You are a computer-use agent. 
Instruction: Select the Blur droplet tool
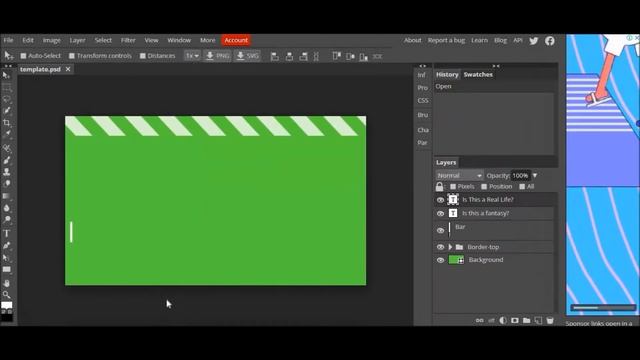pyautogui.click(x=6, y=208)
